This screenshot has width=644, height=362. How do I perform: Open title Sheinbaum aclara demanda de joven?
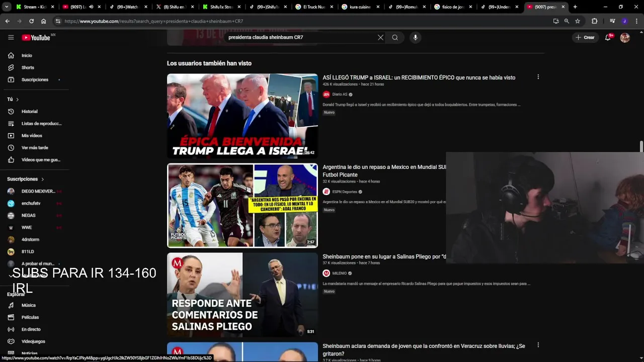coord(424,350)
